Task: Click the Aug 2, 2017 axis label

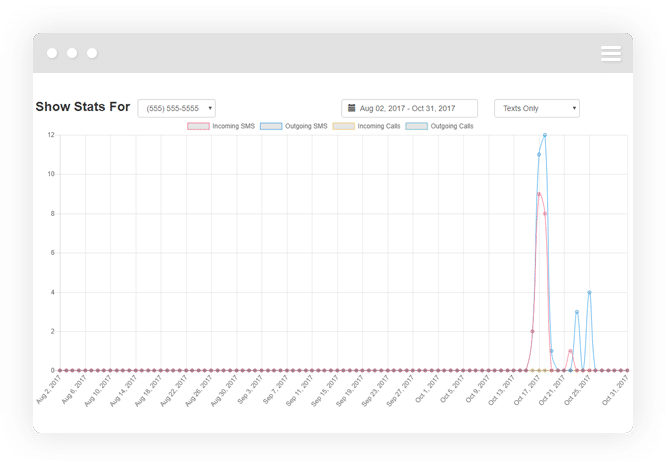Action: [x=48, y=390]
